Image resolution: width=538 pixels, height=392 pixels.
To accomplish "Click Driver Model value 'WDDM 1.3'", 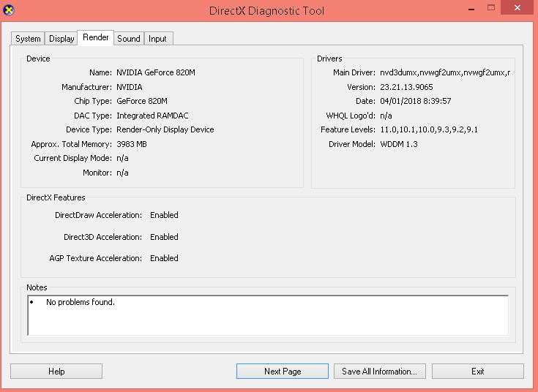I will pyautogui.click(x=399, y=144).
